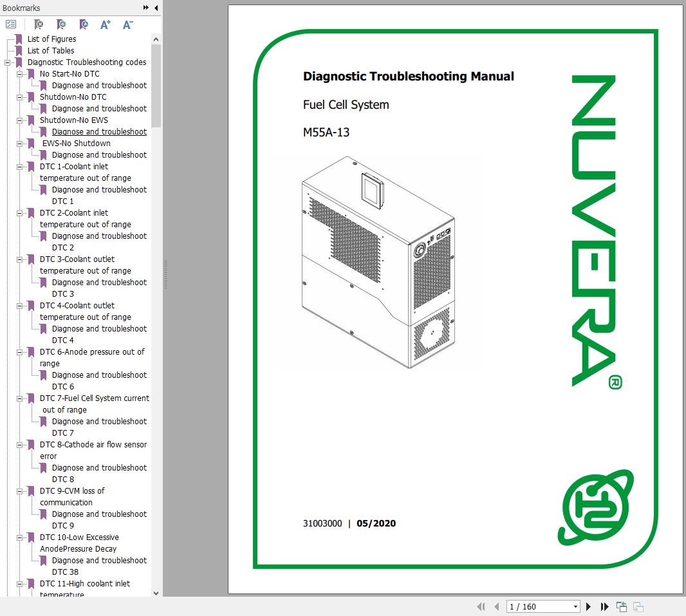Go to the next page
This screenshot has height=616, width=686.
click(x=588, y=606)
